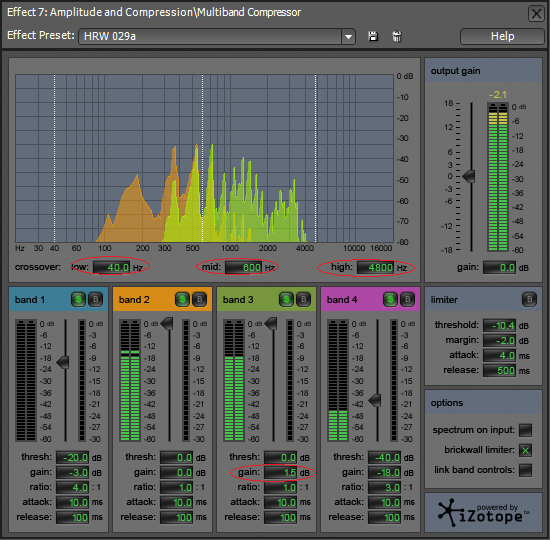Close the Multiband Compressor window

(x=536, y=14)
